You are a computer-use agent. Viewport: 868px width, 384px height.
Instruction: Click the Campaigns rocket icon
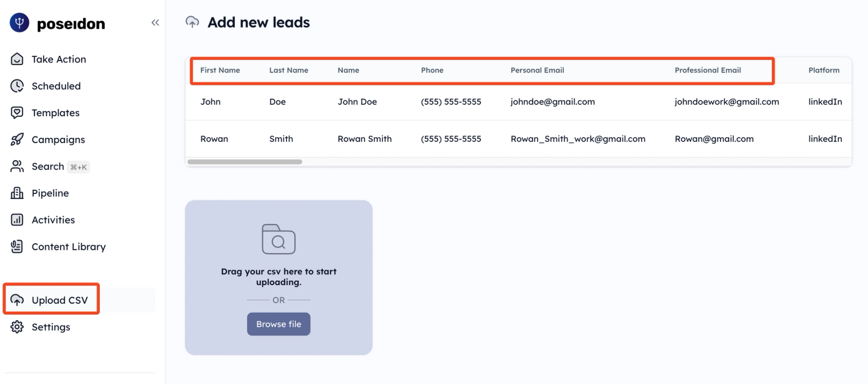(17, 139)
